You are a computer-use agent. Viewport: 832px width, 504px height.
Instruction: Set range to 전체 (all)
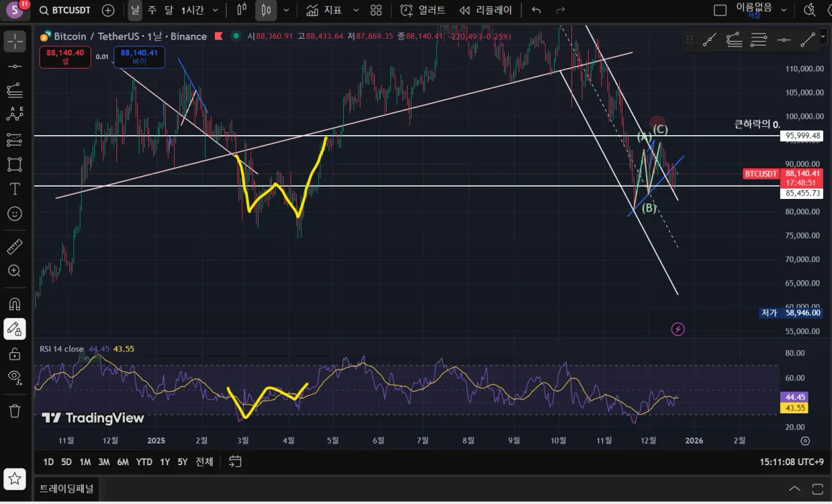point(205,462)
